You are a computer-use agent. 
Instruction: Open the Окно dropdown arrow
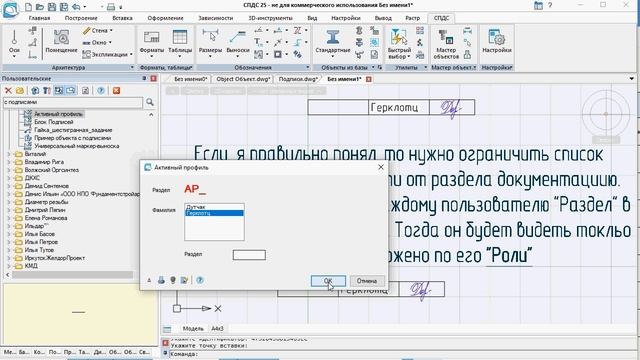coord(110,42)
